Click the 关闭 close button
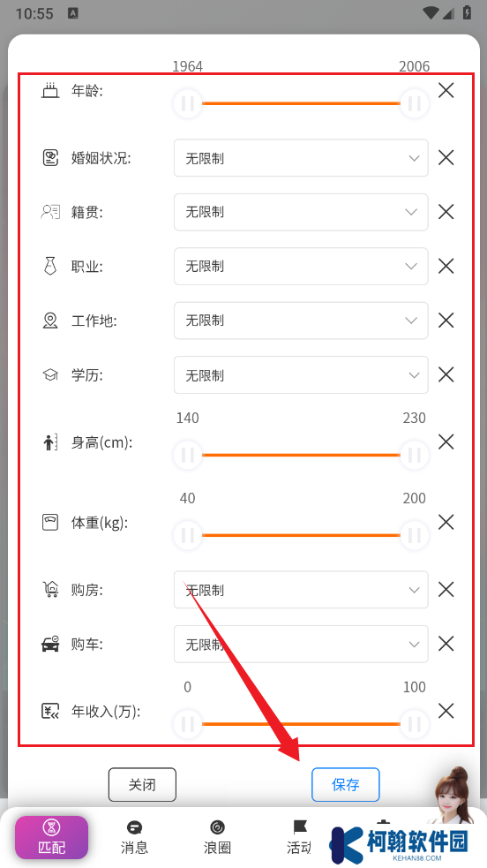Screen dimensions: 487x868 point(142,784)
